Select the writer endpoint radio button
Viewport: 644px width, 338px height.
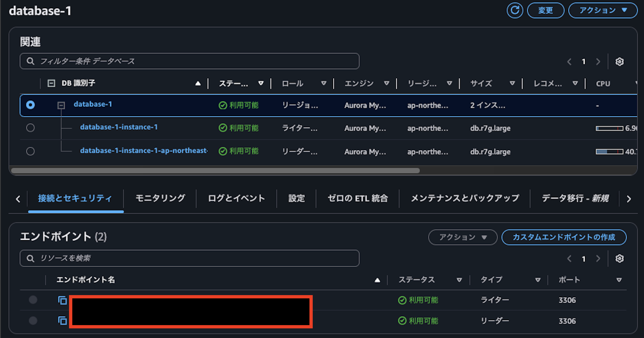click(x=33, y=300)
